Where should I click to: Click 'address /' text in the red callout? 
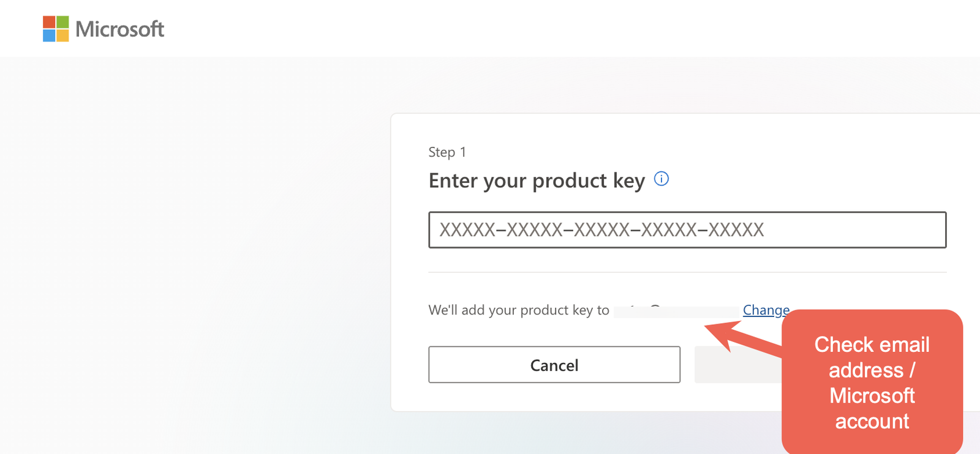[872, 370]
